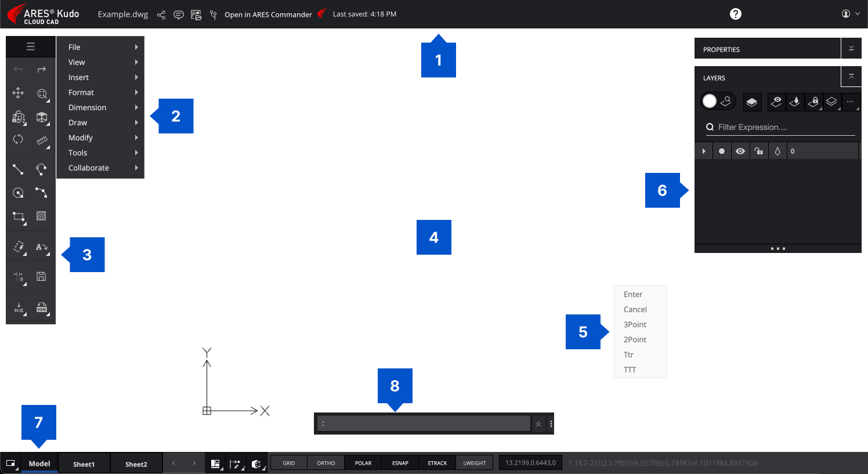Choose 3Point from the context options
Screen dimensions: 868x474
pyautogui.click(x=635, y=324)
